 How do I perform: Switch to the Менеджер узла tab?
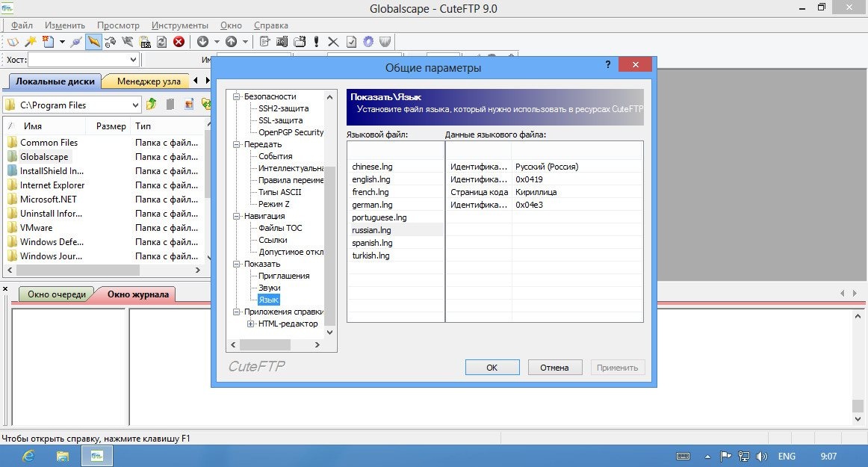tap(149, 81)
